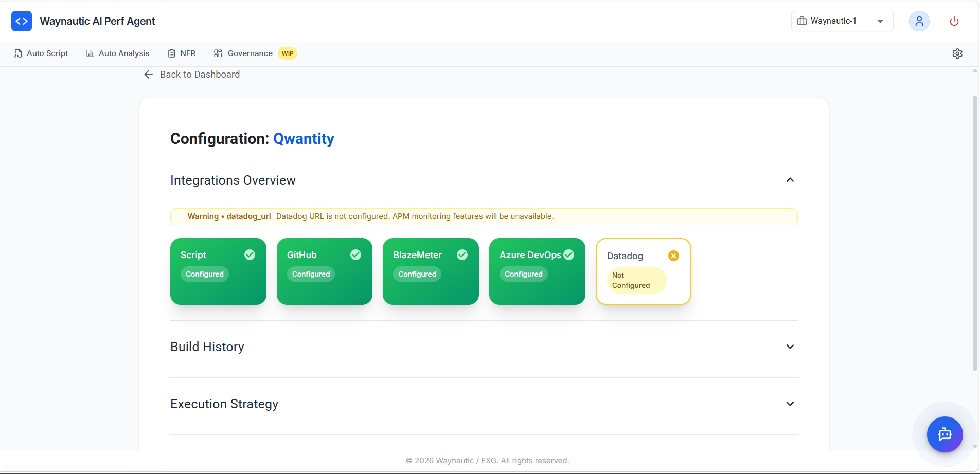Click the Back to Dashboard link
980x474 pixels.
pos(200,75)
